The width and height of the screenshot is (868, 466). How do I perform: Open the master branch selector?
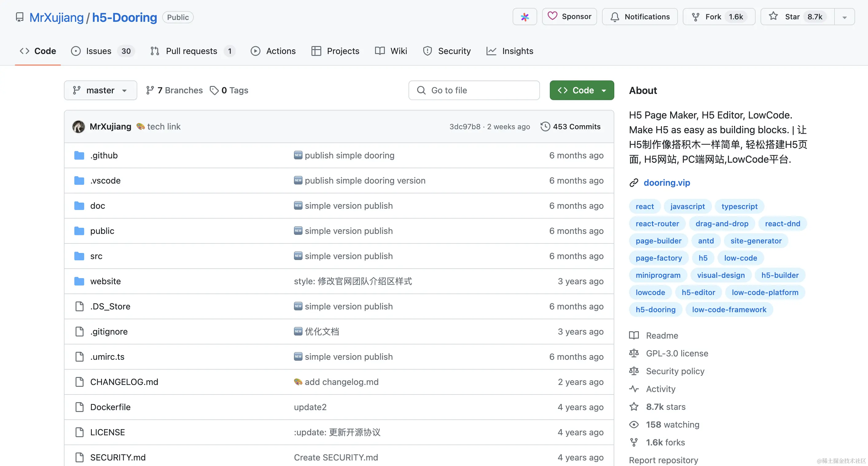(x=100, y=90)
